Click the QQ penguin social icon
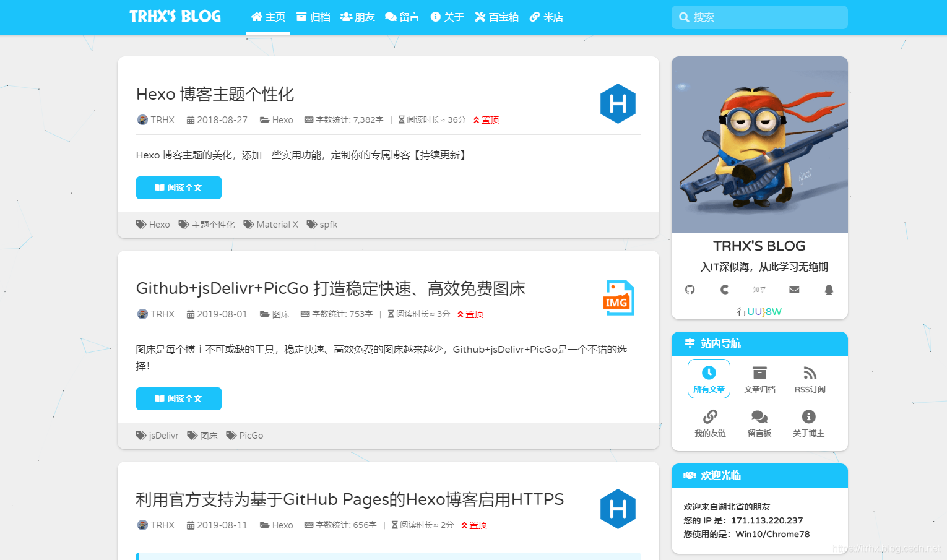This screenshot has height=560, width=947. [x=829, y=290]
